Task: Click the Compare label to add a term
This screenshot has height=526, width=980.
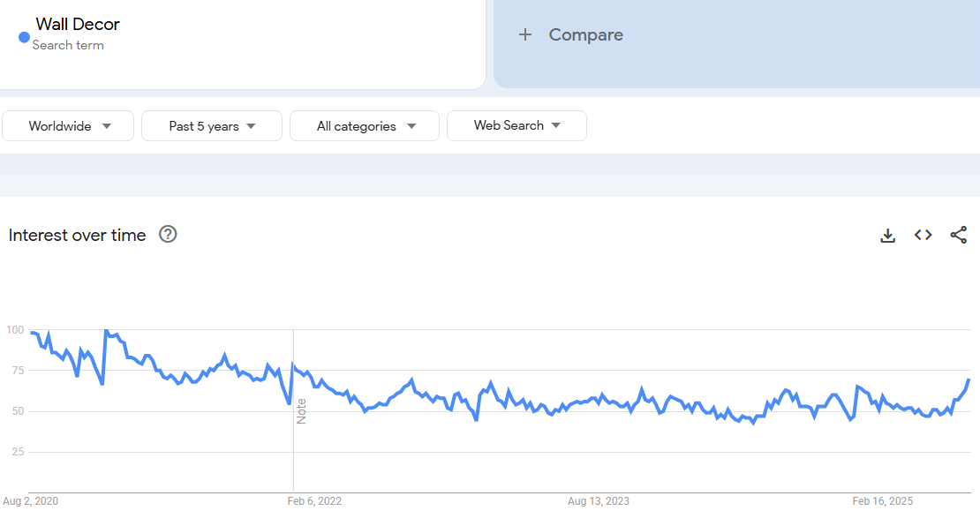Action: click(x=585, y=34)
